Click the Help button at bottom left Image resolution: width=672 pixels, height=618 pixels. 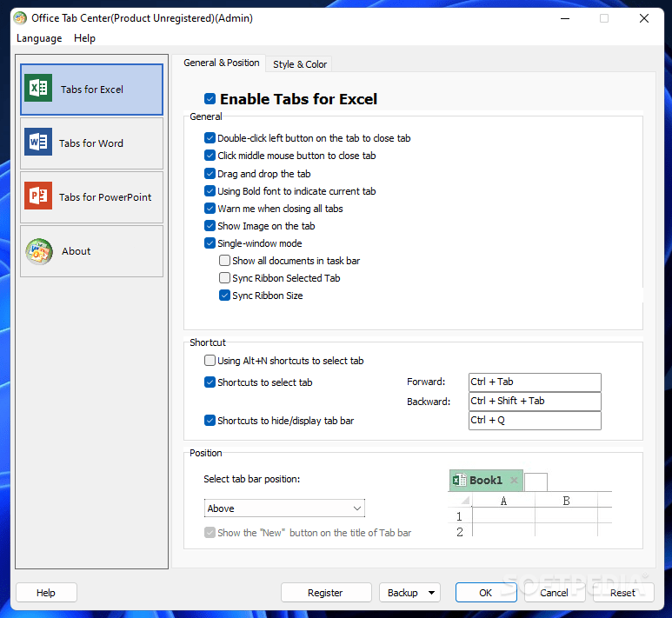46,593
